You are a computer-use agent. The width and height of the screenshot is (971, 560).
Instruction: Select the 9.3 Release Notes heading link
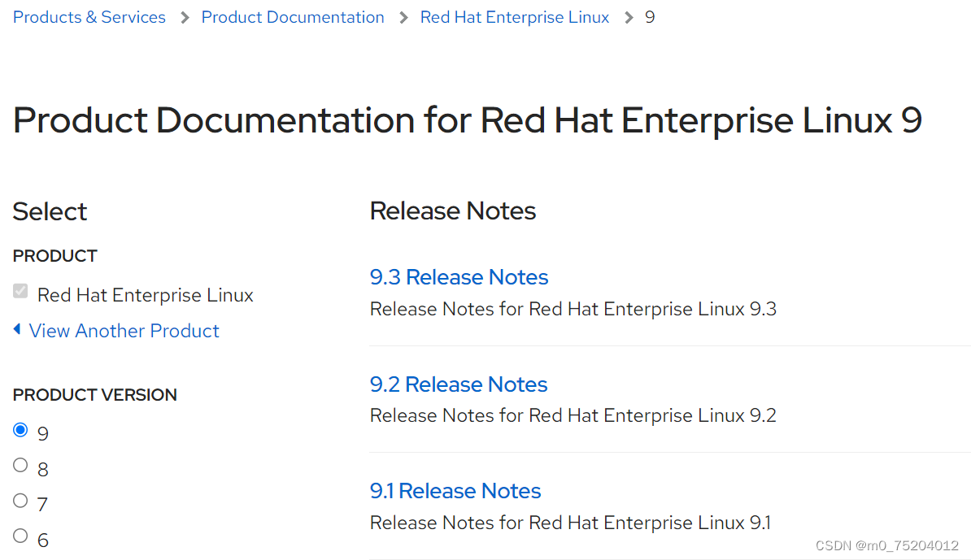pyautogui.click(x=459, y=277)
